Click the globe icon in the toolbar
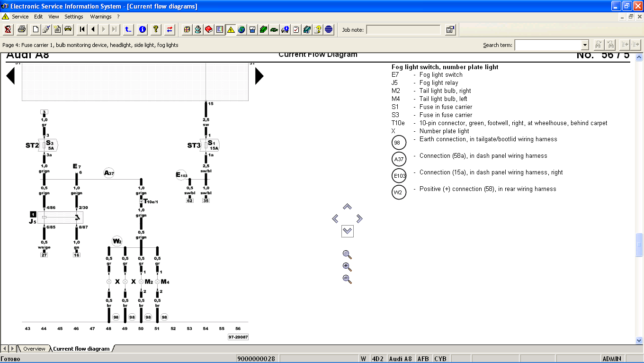 coord(241,29)
